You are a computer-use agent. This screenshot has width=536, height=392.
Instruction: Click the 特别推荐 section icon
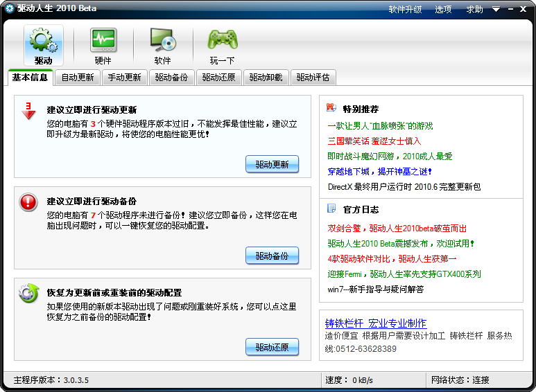[x=331, y=108]
